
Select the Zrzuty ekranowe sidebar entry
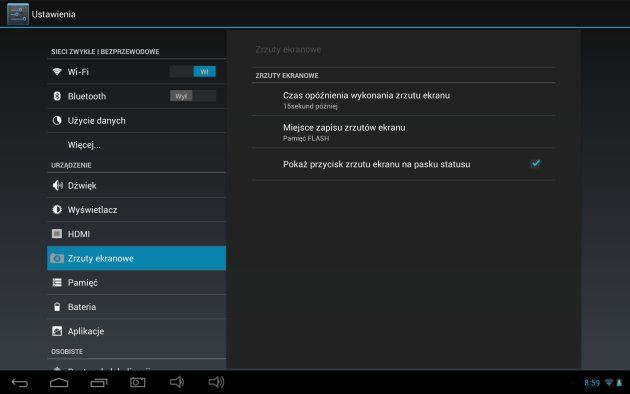[137, 258]
